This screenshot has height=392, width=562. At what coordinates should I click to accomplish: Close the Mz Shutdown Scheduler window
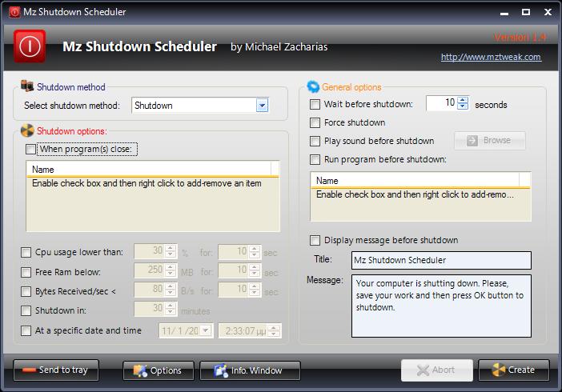548,12
